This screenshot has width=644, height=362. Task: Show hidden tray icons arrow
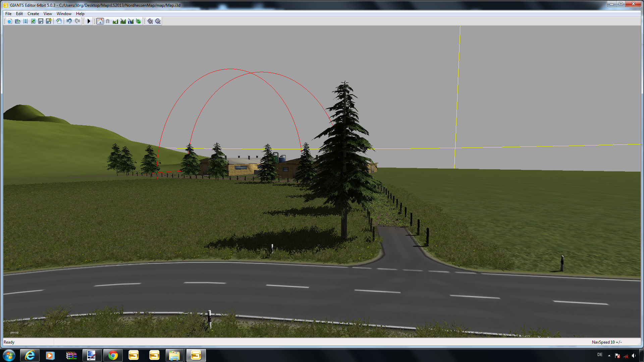pyautogui.click(x=609, y=355)
